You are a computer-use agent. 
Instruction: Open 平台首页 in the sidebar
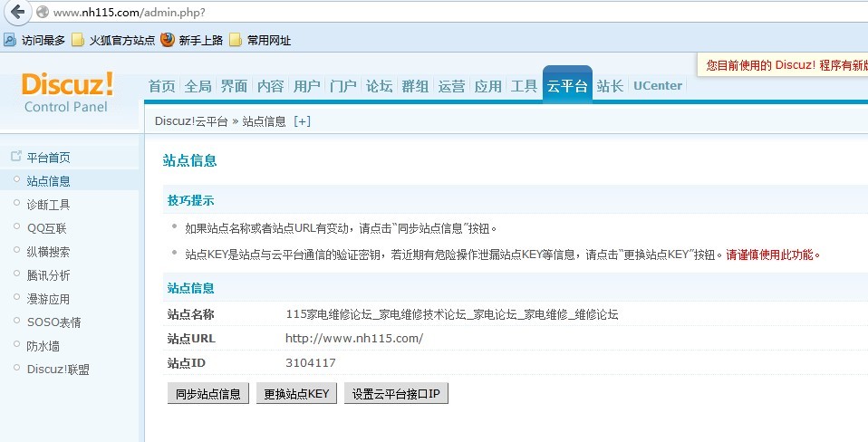(x=48, y=158)
